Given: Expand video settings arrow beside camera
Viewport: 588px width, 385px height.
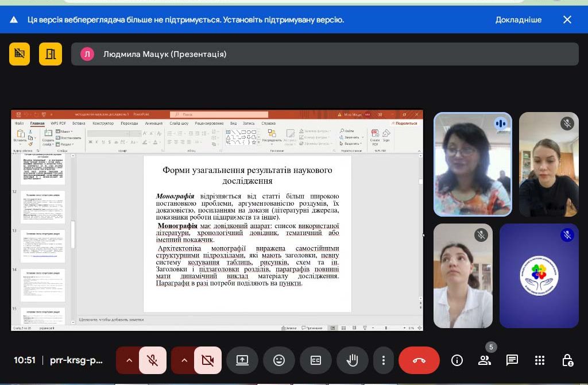Looking at the screenshot, I should pyautogui.click(x=184, y=360).
